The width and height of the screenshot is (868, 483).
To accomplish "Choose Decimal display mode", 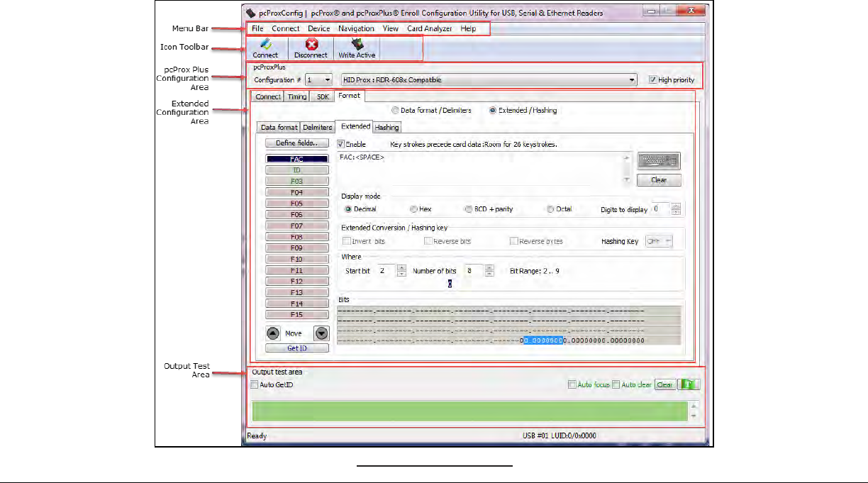I will click(x=348, y=209).
